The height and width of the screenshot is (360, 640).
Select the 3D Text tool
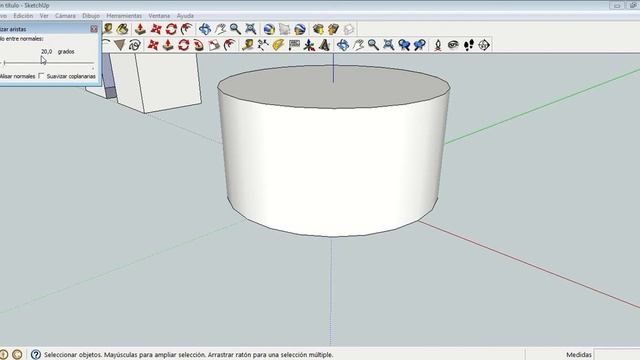tap(324, 45)
